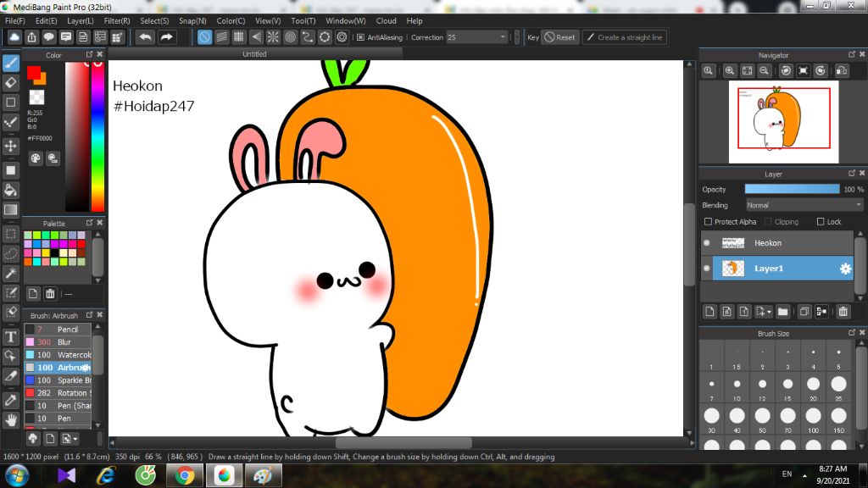Open the Windows Start menu
The image size is (868, 488).
(17, 476)
